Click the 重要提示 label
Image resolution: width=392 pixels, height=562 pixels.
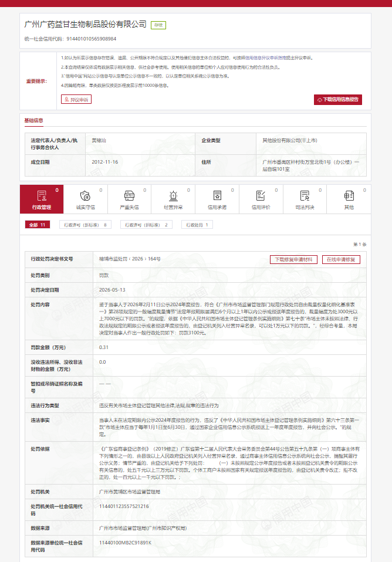point(36,82)
